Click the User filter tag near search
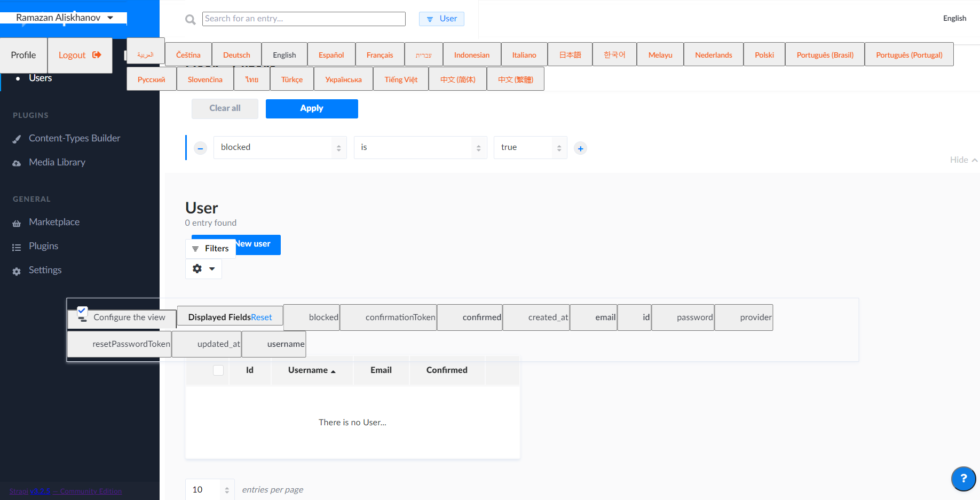 [x=441, y=19]
